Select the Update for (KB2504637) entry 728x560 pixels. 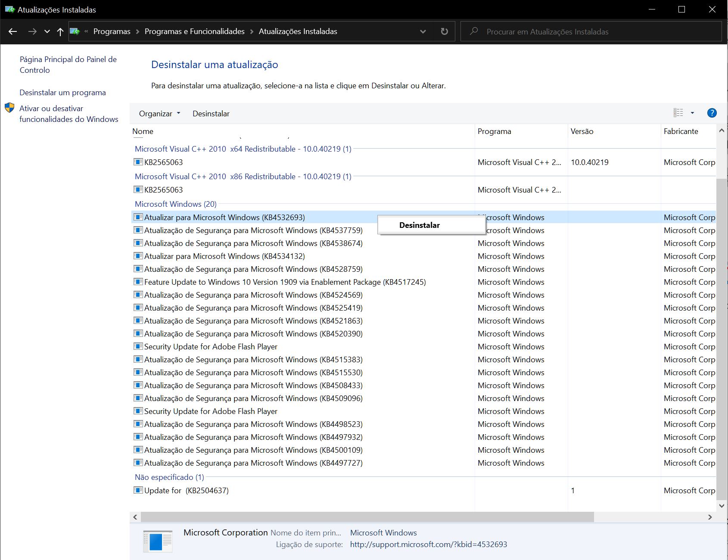186,490
